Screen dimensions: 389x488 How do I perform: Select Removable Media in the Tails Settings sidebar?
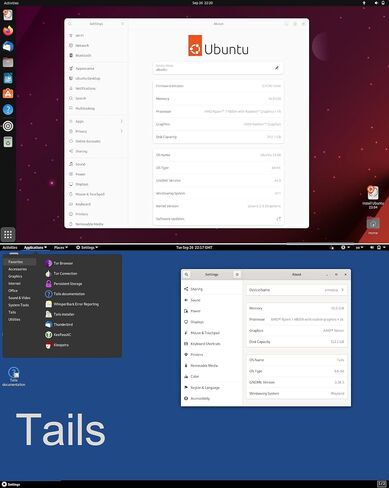(212, 366)
